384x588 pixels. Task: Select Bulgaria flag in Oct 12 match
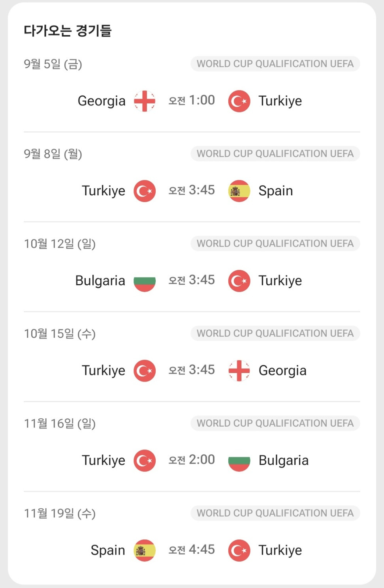[x=145, y=281]
